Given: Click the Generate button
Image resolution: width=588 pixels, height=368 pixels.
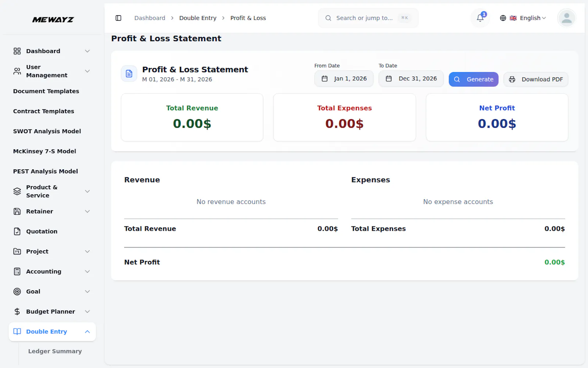Looking at the screenshot, I should click(473, 79).
